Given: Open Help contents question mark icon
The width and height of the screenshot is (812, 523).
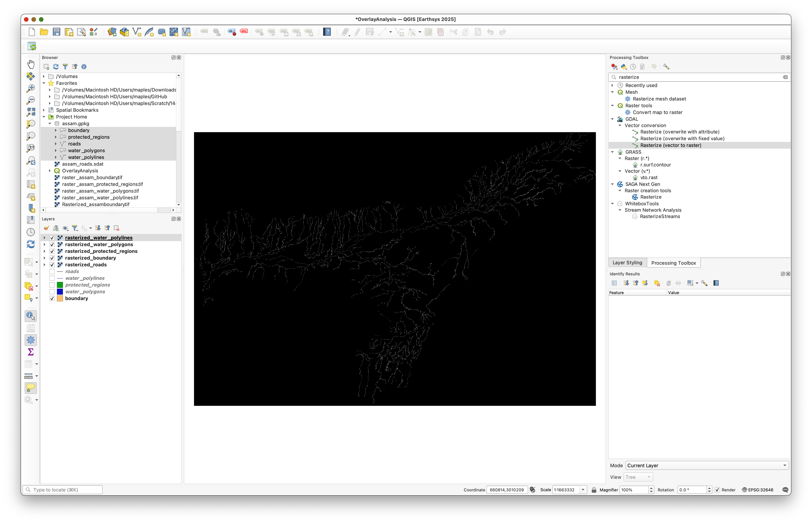Looking at the screenshot, I should [327, 32].
